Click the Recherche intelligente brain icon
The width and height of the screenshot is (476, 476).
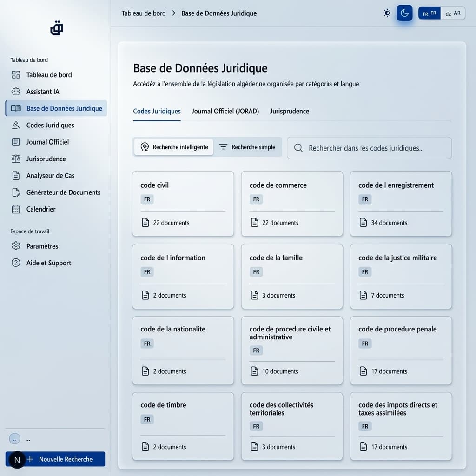(145, 147)
